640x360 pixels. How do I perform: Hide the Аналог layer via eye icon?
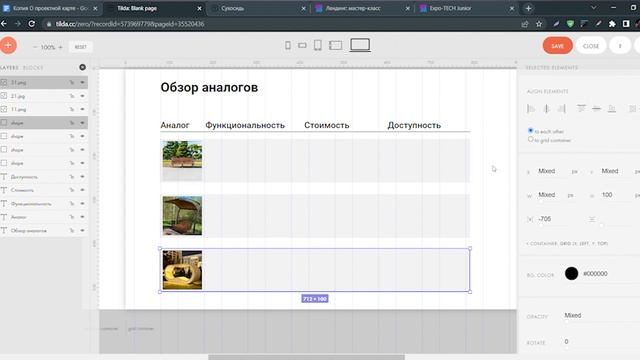point(82,217)
